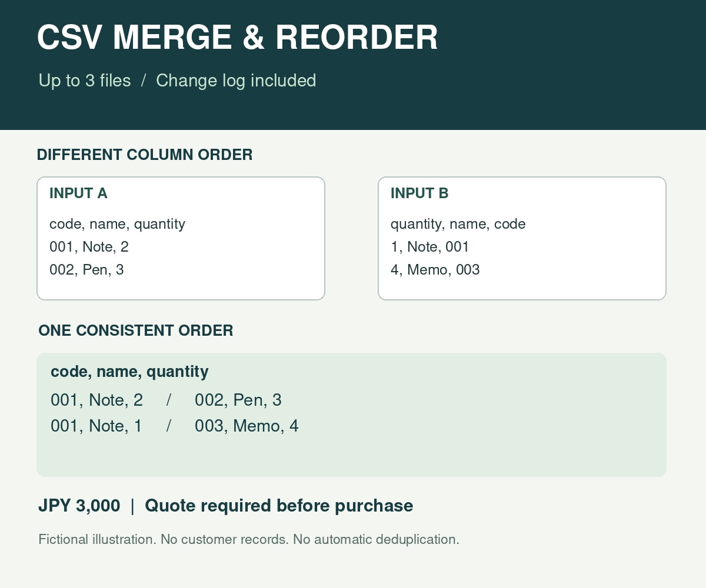Screen dimensions: 706x588
Task: Click the bold merged header 'code, name, quantity'
Action: point(129,372)
